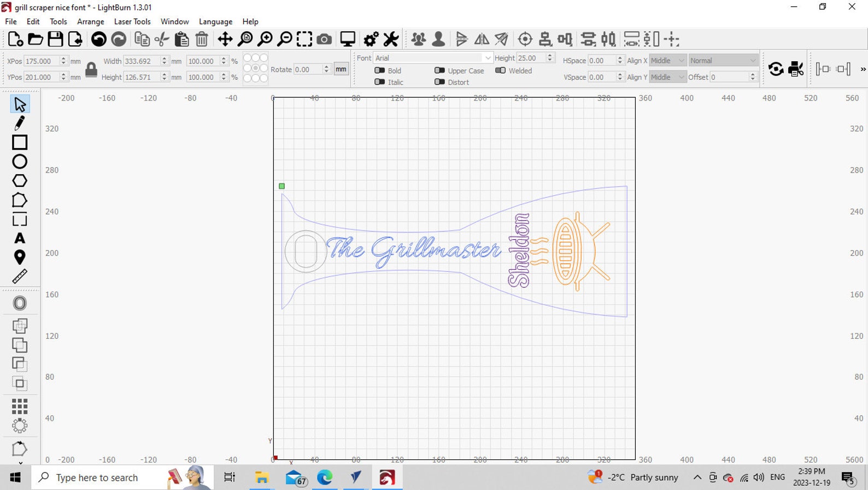Activate the Create Text tool
The height and width of the screenshot is (490, 868).
tap(20, 239)
